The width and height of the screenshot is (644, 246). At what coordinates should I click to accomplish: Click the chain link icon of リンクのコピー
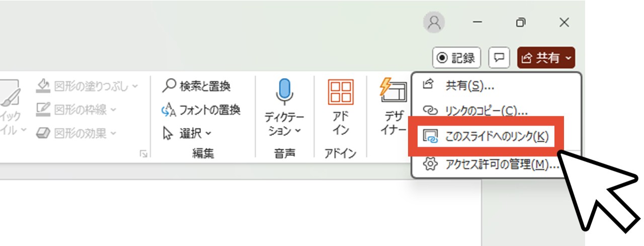coord(429,110)
